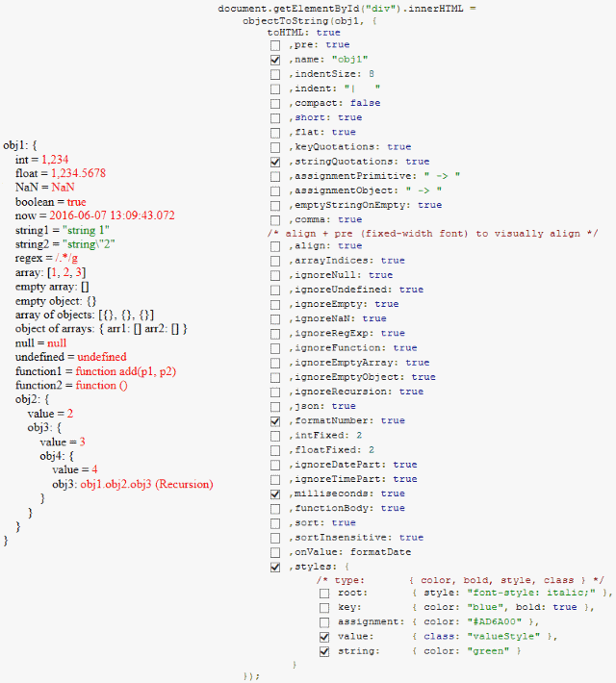Enable the compact: false checkbox
616x683 pixels.
click(x=275, y=104)
